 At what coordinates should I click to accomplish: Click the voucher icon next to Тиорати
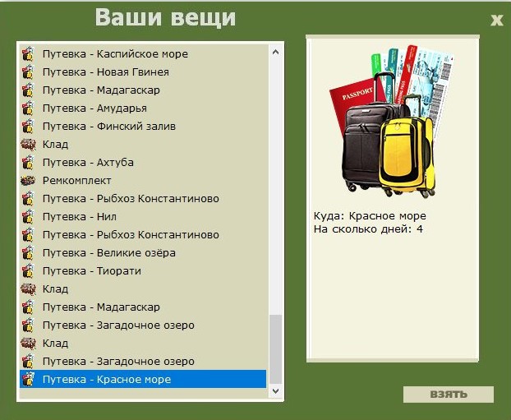[x=28, y=270]
